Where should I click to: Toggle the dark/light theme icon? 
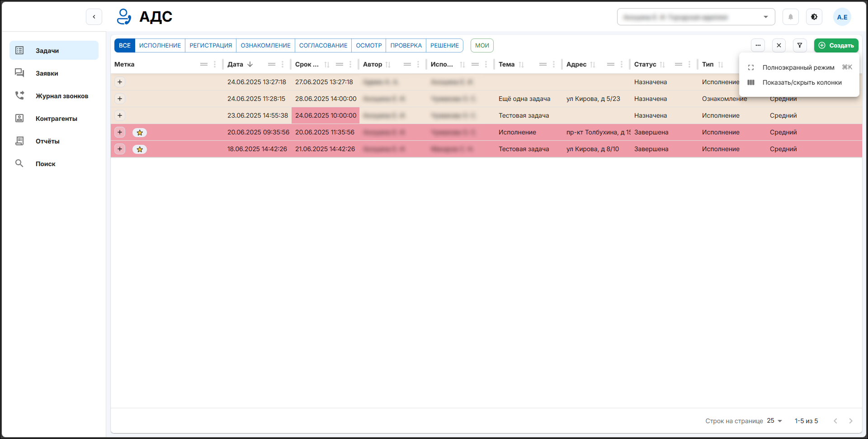[814, 17]
